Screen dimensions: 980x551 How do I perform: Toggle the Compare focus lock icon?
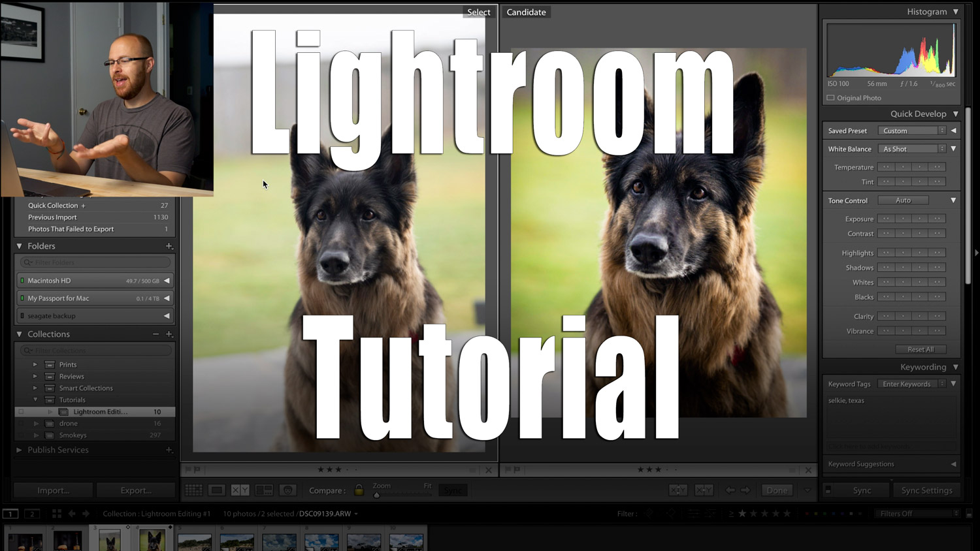(359, 490)
